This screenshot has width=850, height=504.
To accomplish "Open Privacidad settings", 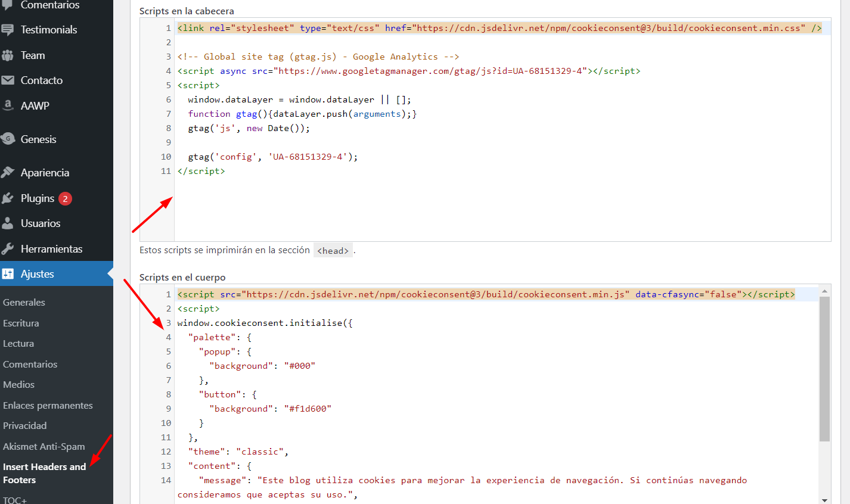I will pyautogui.click(x=25, y=426).
